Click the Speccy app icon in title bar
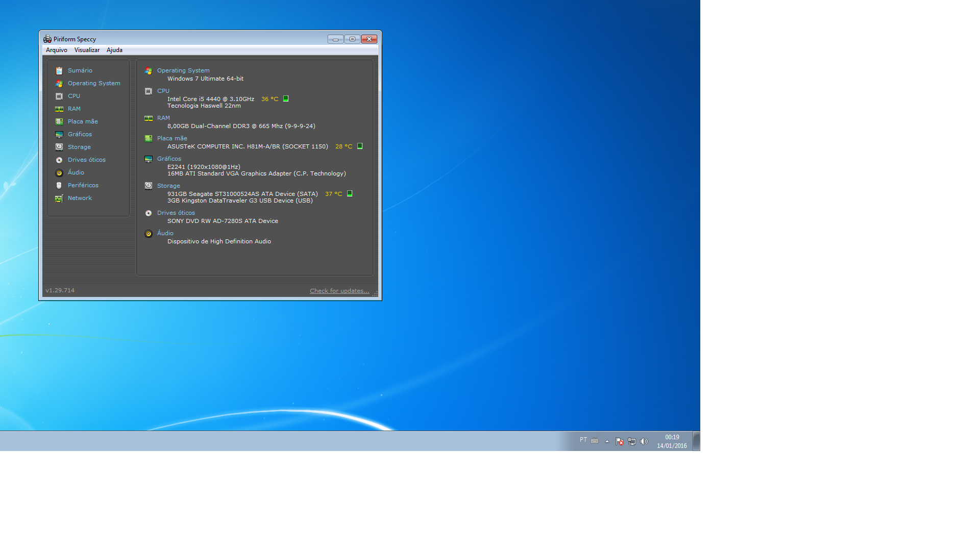Screen dimensions: 980x551 (47, 39)
